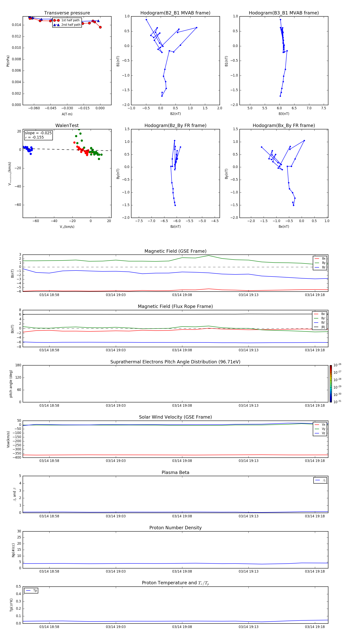Click the "Proton Number Density" panel title
Image resolution: width=351 pixels, height=644 pixels.
coord(175,528)
